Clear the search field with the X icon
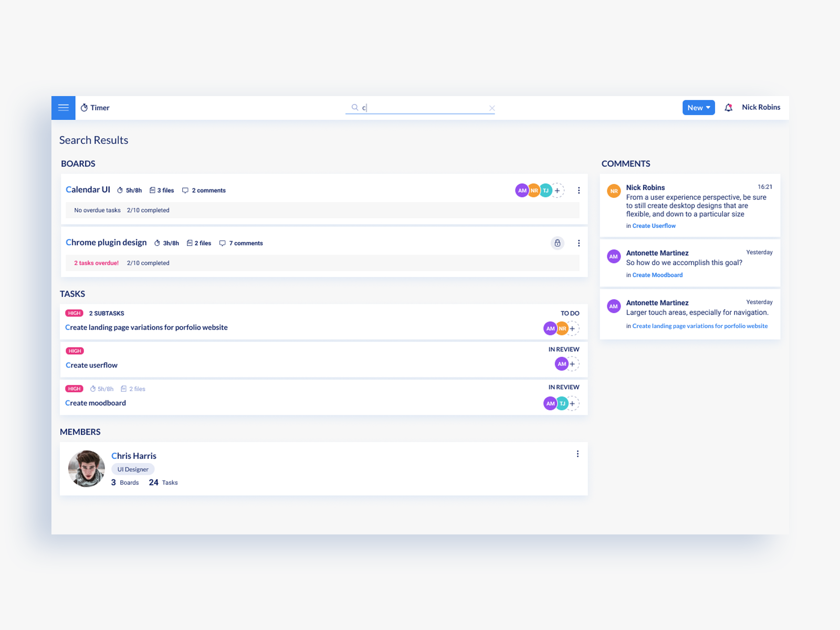Image resolution: width=840 pixels, height=630 pixels. [492, 108]
